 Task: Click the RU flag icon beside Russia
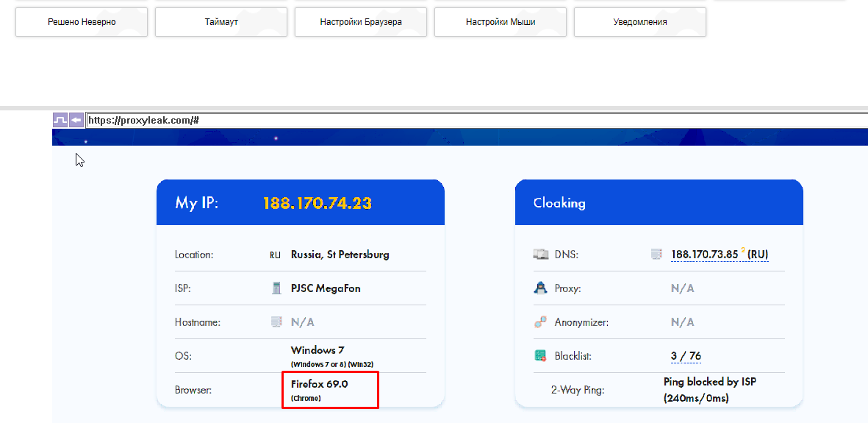276,255
